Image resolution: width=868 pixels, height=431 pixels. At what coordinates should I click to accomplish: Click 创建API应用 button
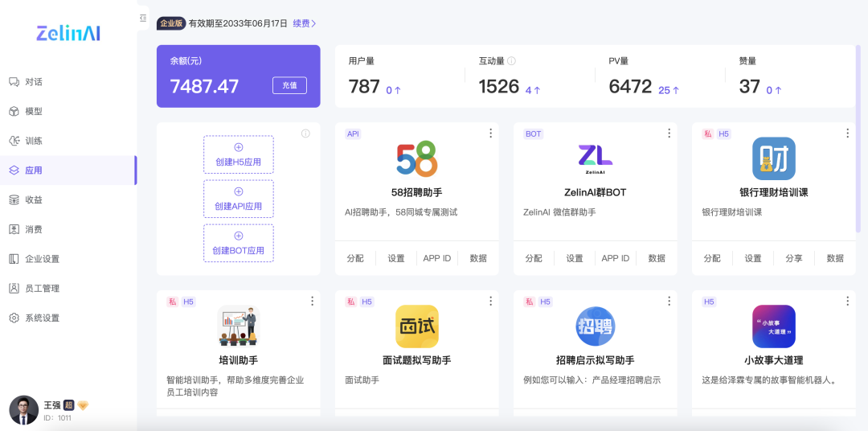coord(239,199)
